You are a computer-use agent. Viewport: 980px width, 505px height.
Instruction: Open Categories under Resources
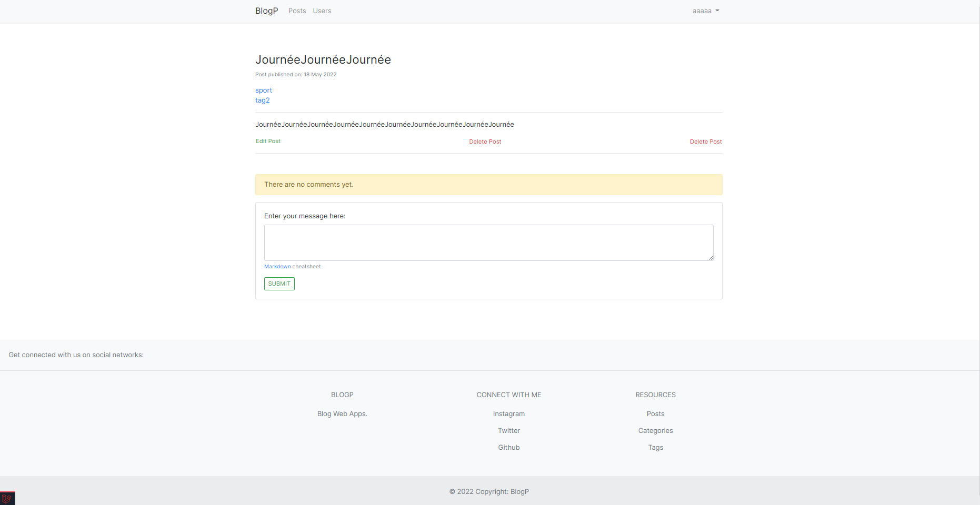click(x=655, y=430)
